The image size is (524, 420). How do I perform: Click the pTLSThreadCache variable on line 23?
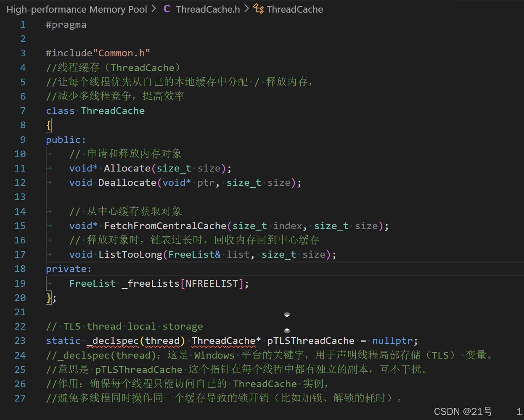pos(311,341)
